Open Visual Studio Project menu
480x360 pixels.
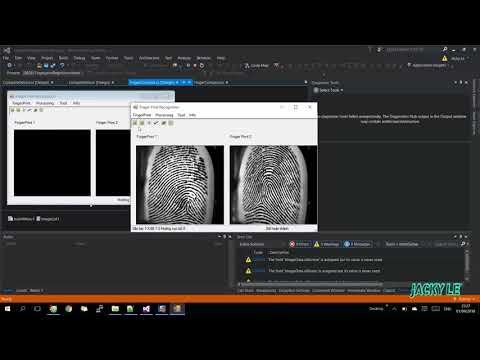pyautogui.click(x=47, y=58)
